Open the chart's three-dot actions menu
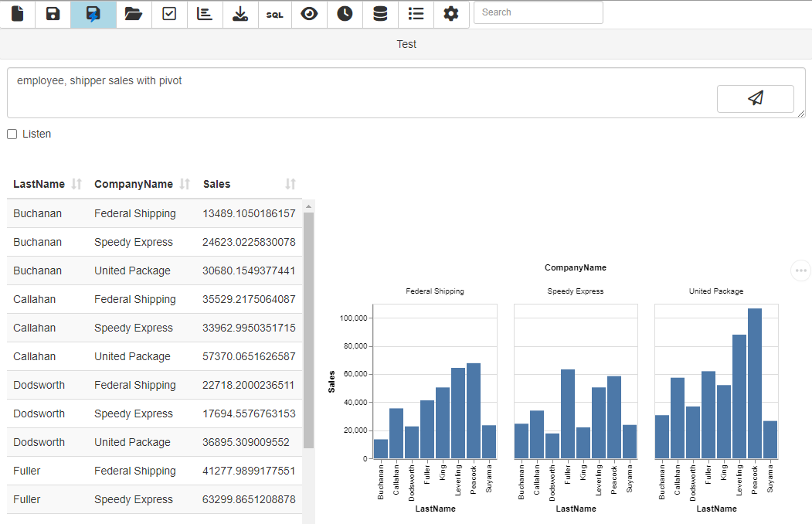This screenshot has height=524, width=812. (x=800, y=271)
